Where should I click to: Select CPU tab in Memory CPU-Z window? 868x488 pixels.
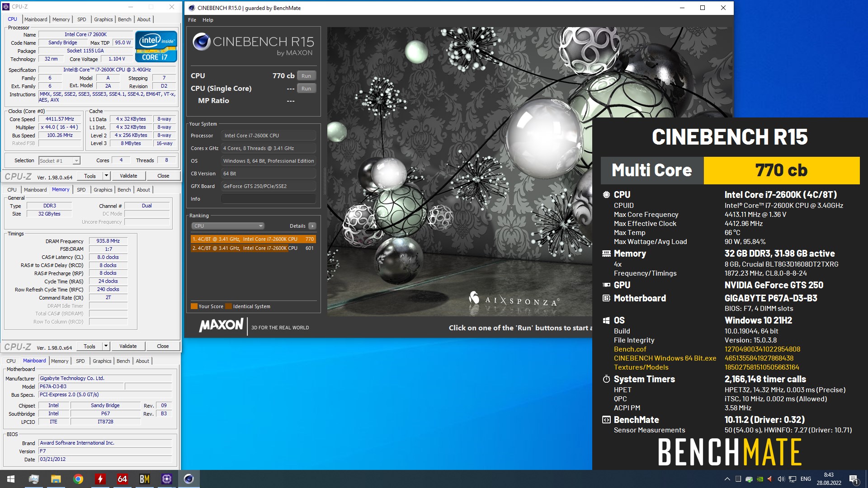[x=12, y=190]
